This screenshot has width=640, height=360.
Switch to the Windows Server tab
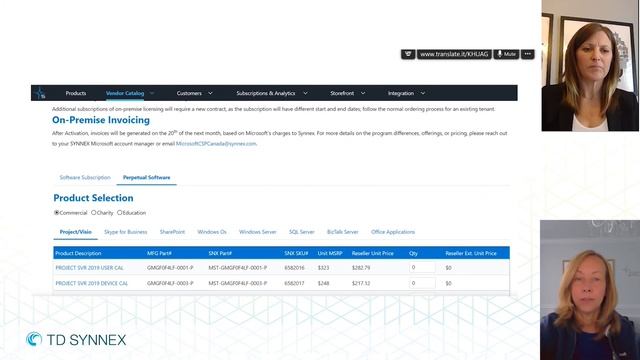258,232
